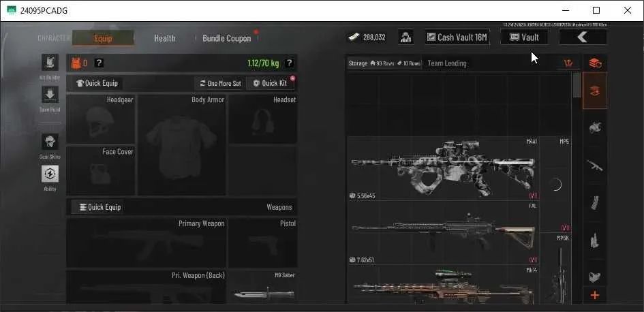Open the operator profile icon beside cash balance
Viewport: 644px width, 312px height.
pos(405,37)
